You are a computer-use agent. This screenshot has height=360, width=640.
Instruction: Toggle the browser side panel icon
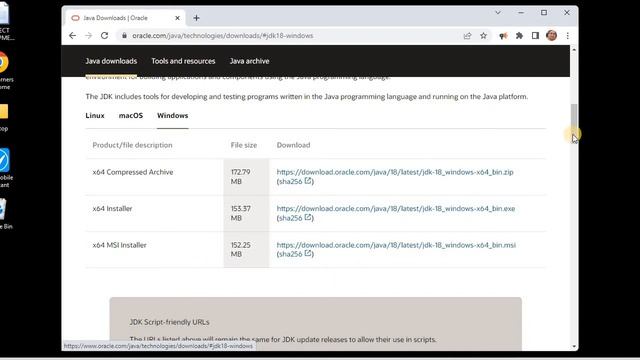click(535, 36)
